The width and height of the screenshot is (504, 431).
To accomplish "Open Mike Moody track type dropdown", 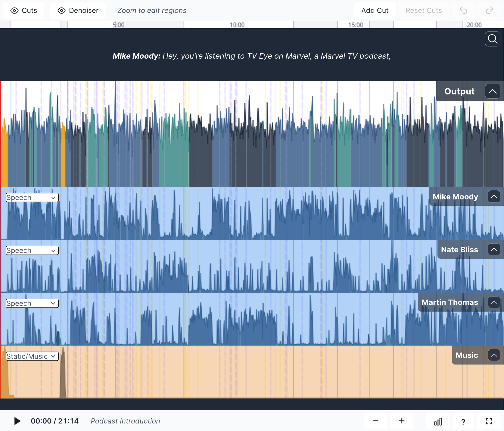I will tap(32, 198).
